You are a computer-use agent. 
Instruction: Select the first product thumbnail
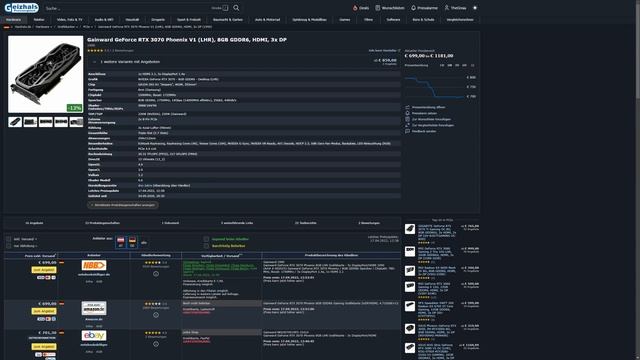click(15, 122)
